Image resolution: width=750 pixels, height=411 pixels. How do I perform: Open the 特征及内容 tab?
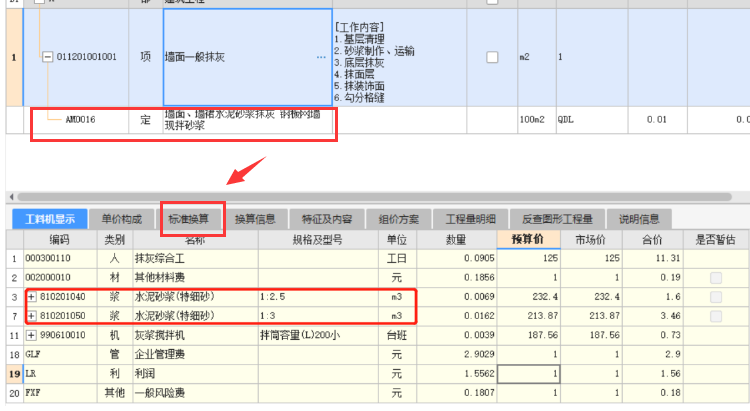pyautogui.click(x=327, y=219)
